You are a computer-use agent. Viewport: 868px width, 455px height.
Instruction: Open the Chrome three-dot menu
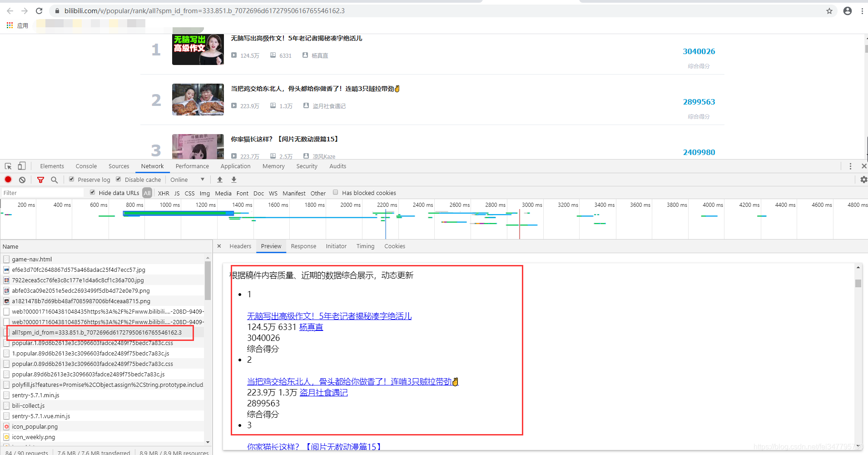(x=862, y=11)
